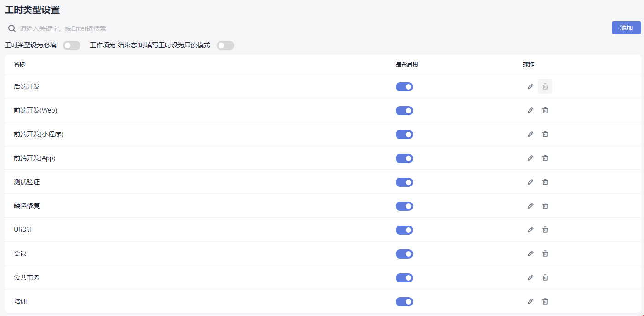Image resolution: width=644 pixels, height=316 pixels.
Task: Delete the 缺陷修复 row via trash icon
Action: click(x=545, y=206)
